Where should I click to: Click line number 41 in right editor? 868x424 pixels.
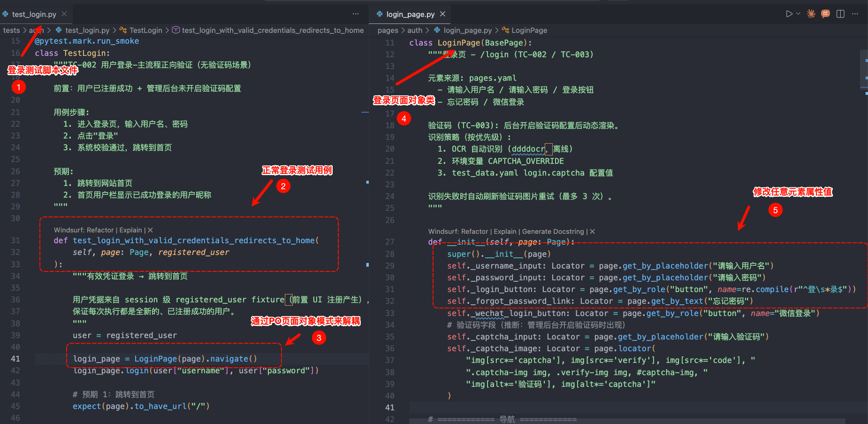coord(390,408)
